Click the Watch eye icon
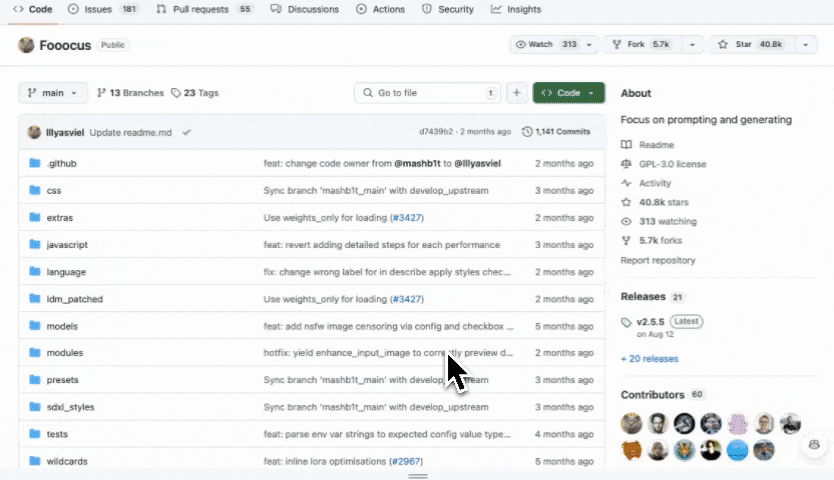This screenshot has width=834, height=480. click(521, 45)
